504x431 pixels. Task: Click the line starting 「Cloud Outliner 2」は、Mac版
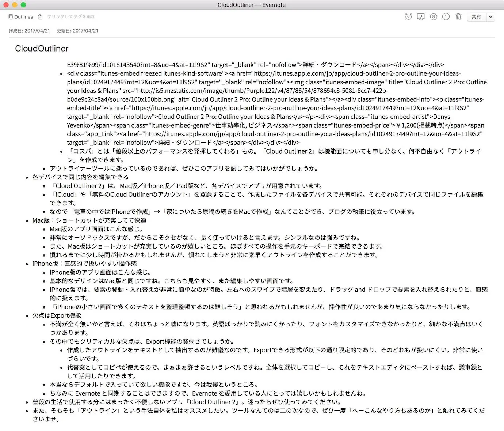click(187, 186)
